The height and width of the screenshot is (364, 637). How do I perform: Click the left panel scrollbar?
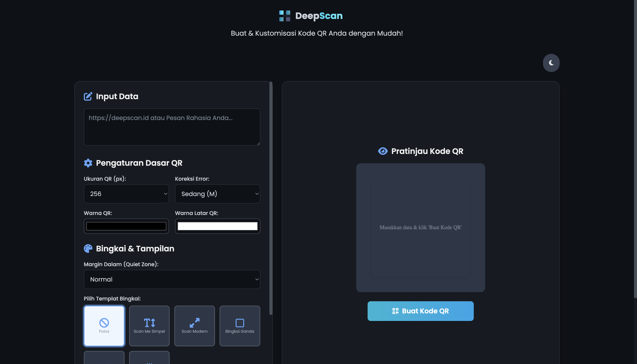(x=271, y=198)
